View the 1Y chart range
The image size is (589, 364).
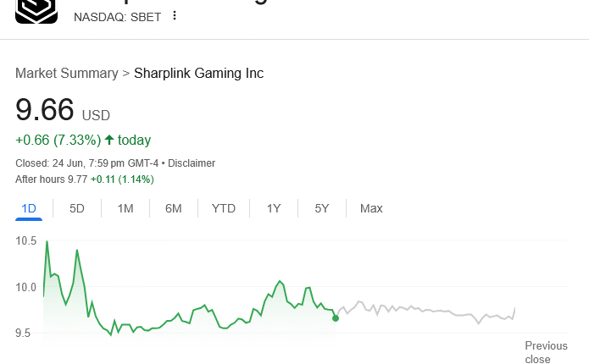pos(274,208)
